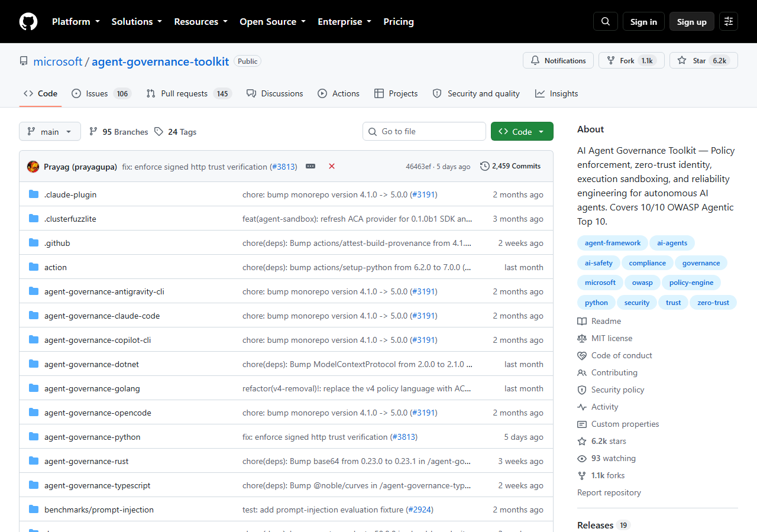The image size is (757, 532).
Task: Click the 1.1k fork count badge
Action: [x=647, y=60]
